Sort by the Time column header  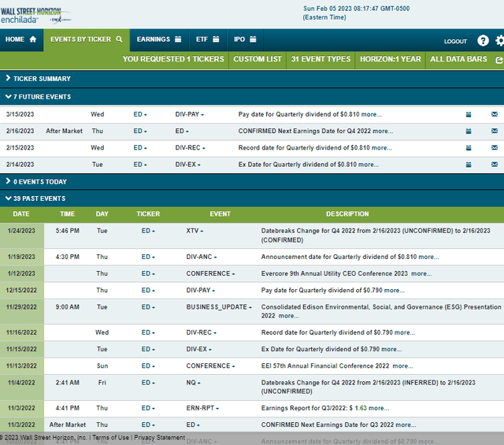pos(67,214)
